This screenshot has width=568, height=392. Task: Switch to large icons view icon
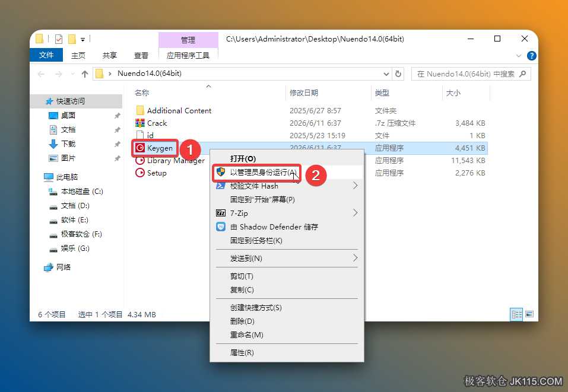pos(529,314)
